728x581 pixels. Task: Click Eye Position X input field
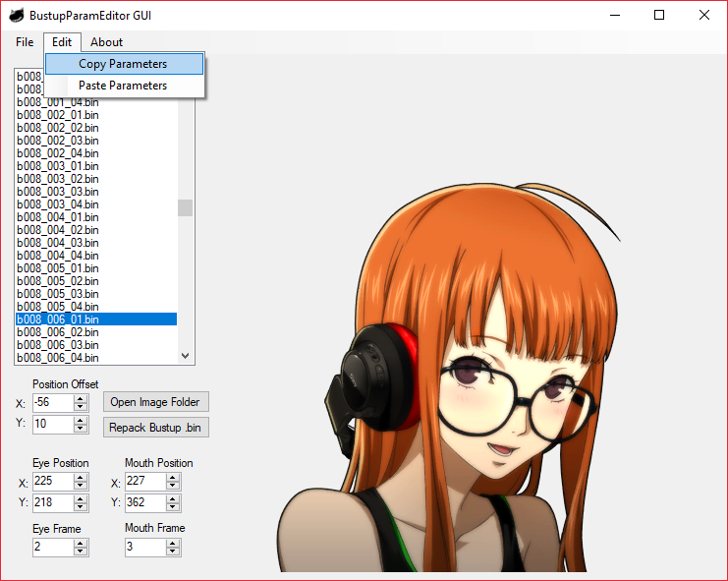coord(53,482)
